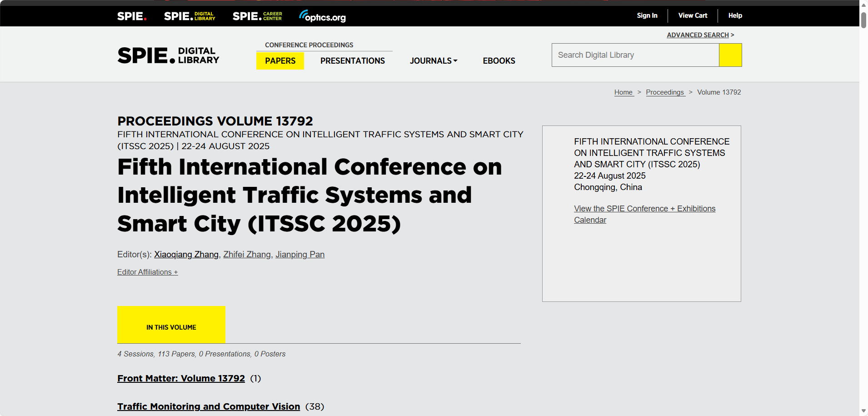The width and height of the screenshot is (868, 416).
Task: Type in the Search Digital Library field
Action: [x=635, y=55]
